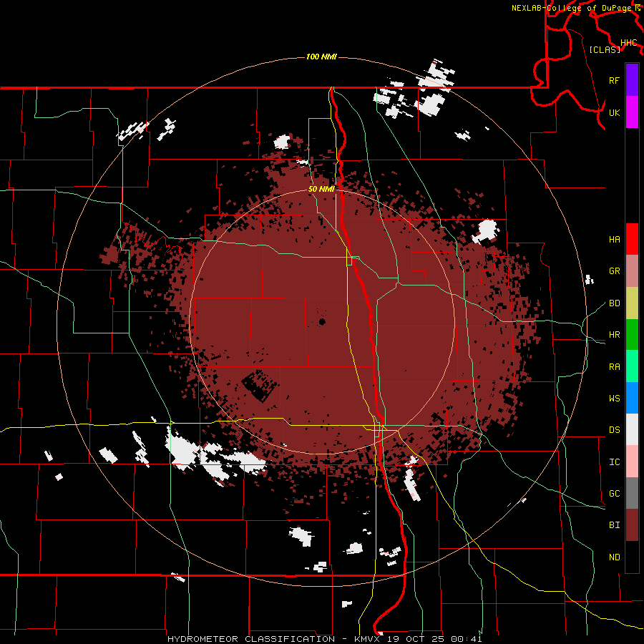Click the 'HA' legend label
The image size is (644, 644).
tap(614, 239)
